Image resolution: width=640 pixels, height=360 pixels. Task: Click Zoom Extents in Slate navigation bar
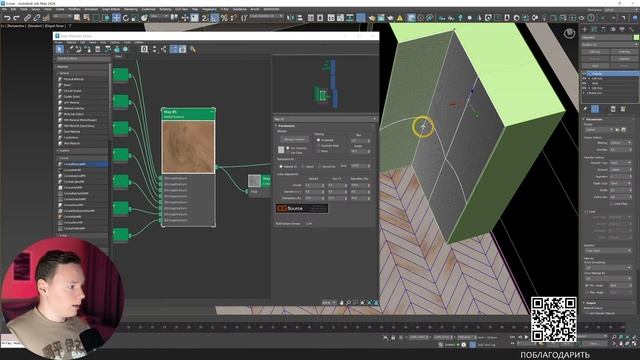362,302
